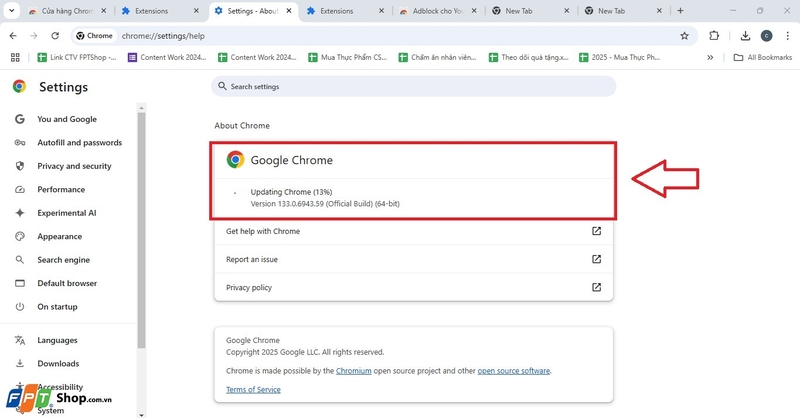Viewport: 800px width, 418px height.
Task: Open the Extensions puzzle icon
Action: pyautogui.click(x=714, y=36)
